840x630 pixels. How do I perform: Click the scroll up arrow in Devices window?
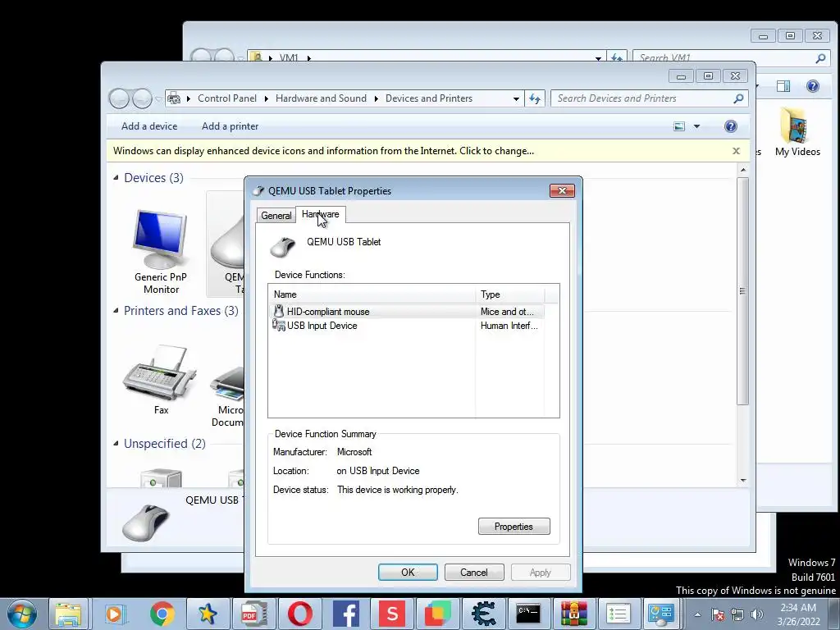coord(743,170)
